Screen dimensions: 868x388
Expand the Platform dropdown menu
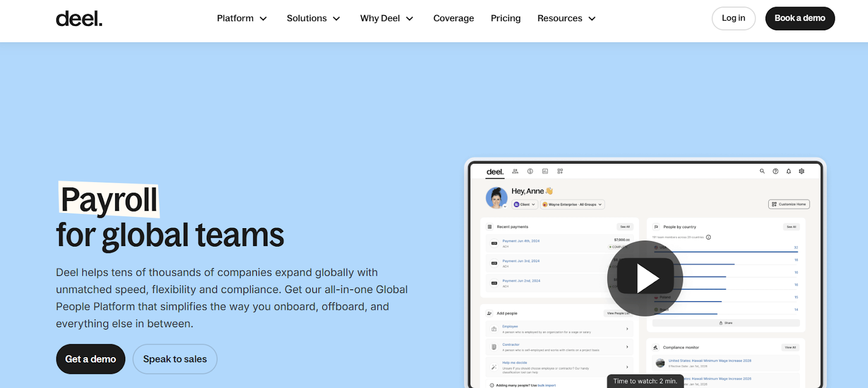coord(242,18)
